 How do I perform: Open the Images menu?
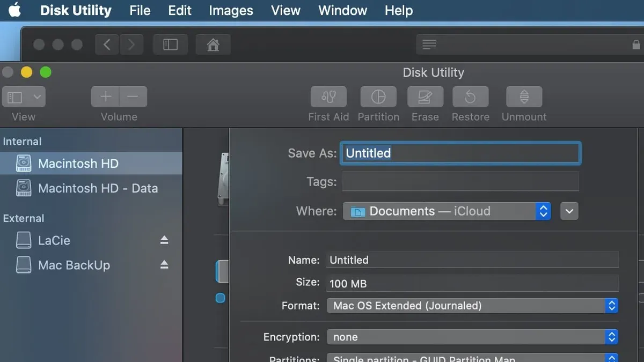coord(231,10)
